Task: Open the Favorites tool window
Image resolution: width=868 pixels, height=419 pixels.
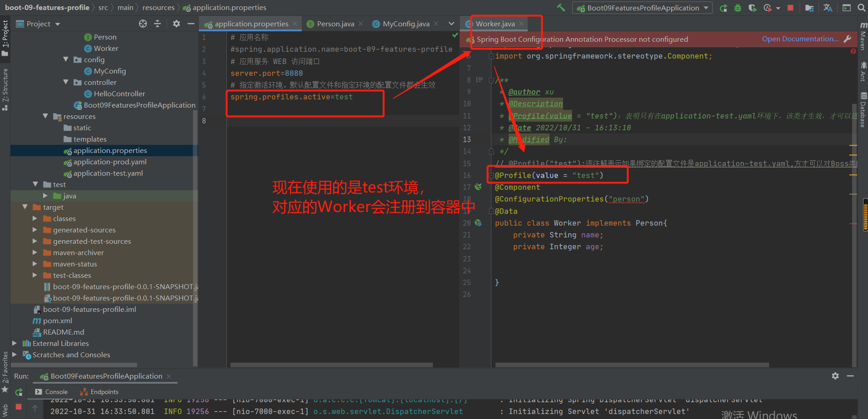Action: click(x=5, y=371)
